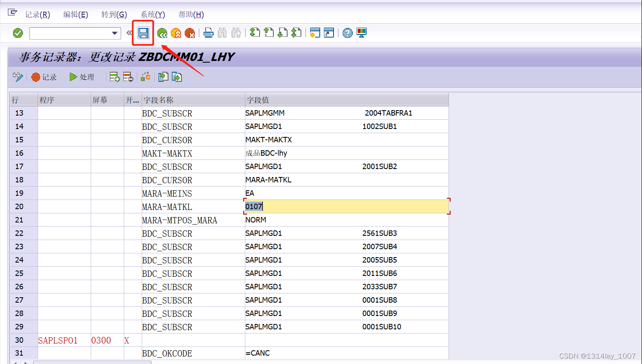Click the Generate shortcut icon
The width and height of the screenshot is (642, 364).
tap(329, 33)
